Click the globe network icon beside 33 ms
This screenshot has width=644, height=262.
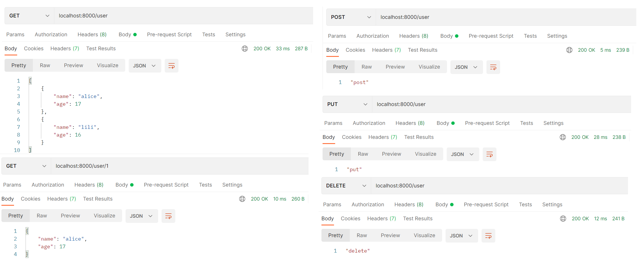pos(245,49)
